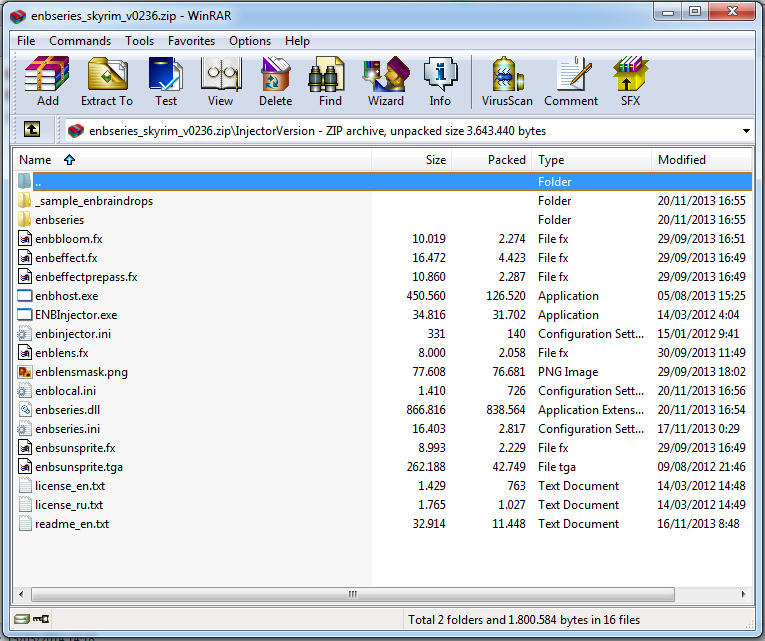765x641 pixels.
Task: Click the Extract To toolbar icon
Action: (106, 80)
